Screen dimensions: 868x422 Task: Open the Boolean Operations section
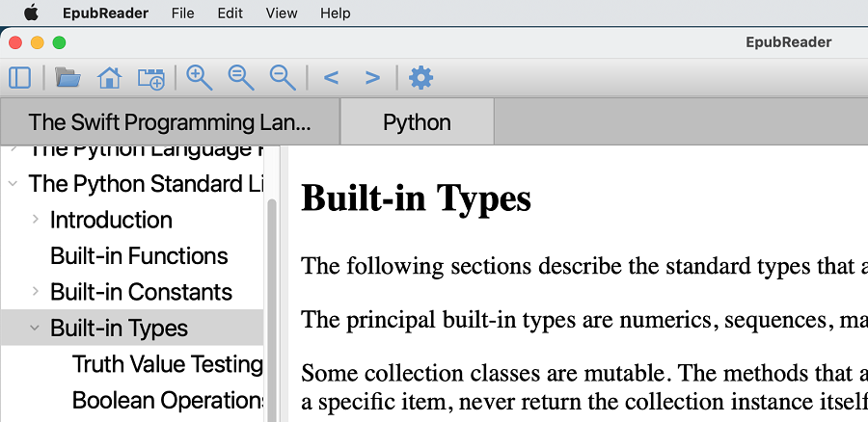pyautogui.click(x=168, y=400)
